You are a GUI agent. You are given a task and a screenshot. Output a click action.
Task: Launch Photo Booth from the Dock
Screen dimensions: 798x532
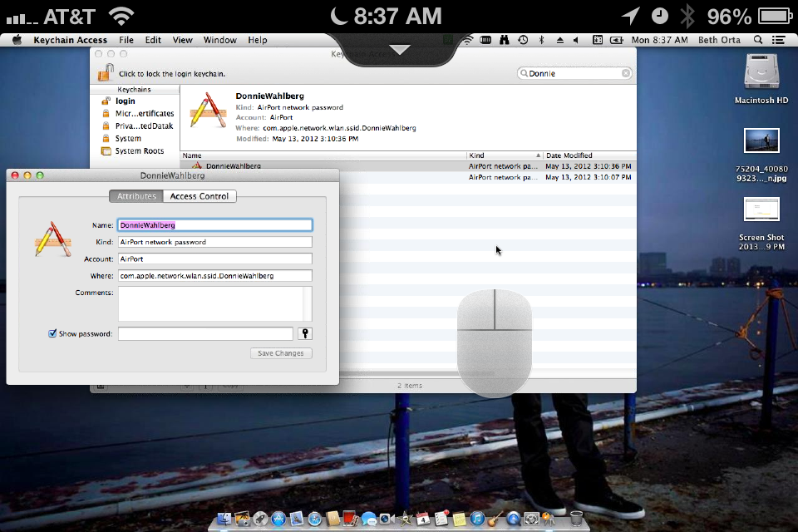coord(350,519)
